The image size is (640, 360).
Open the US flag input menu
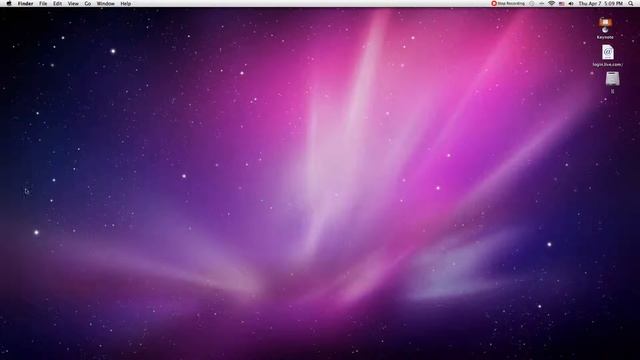[562, 3]
